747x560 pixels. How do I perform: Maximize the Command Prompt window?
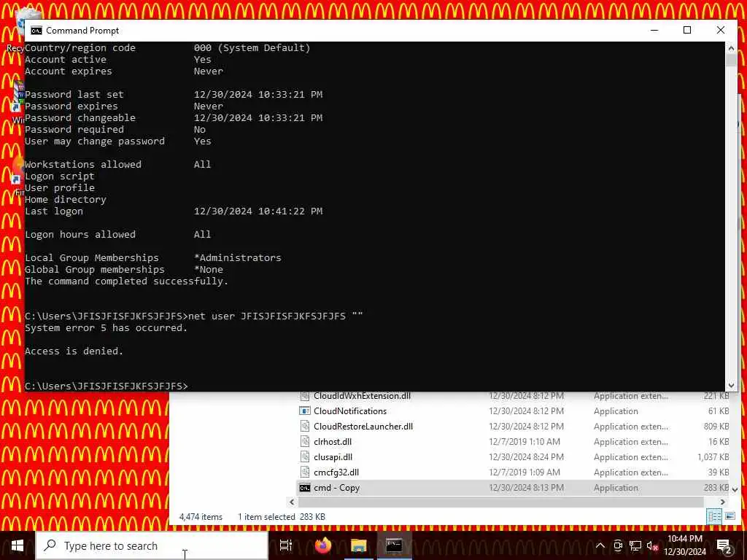(687, 30)
